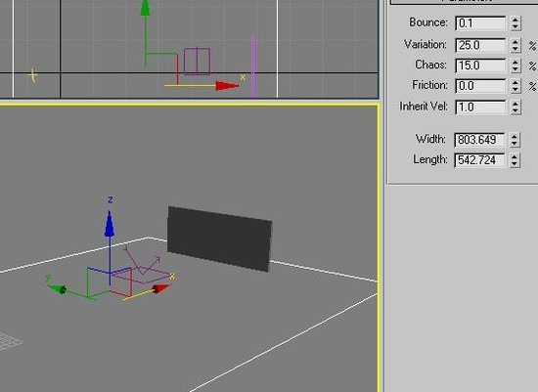Decrease Width with spinner down arrow
The width and height of the screenshot is (538, 392).
point(515,144)
